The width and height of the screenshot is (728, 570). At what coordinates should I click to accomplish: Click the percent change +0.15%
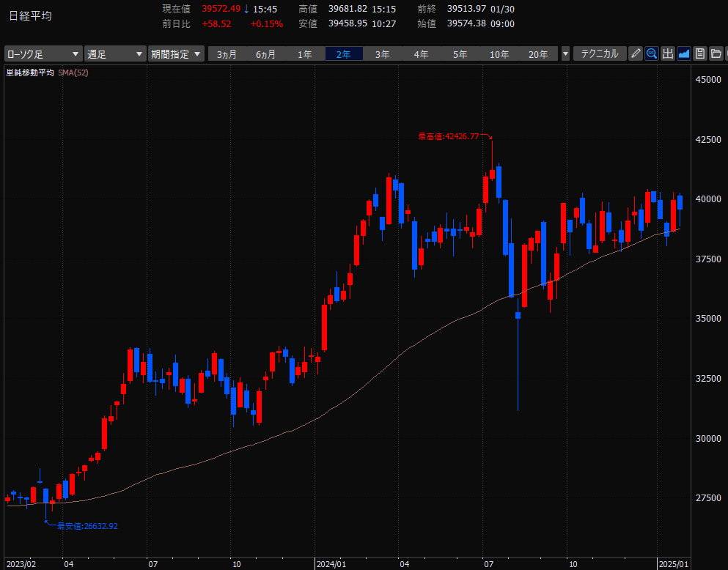(x=267, y=23)
